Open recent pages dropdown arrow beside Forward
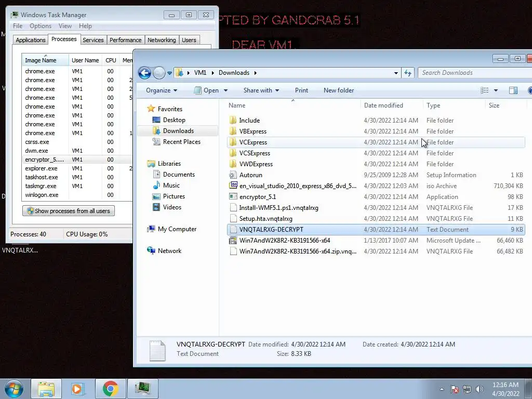The image size is (532, 399). (169, 73)
